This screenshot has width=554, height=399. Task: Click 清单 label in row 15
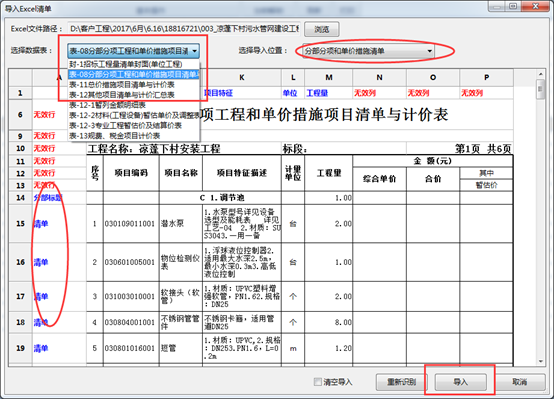point(41,224)
